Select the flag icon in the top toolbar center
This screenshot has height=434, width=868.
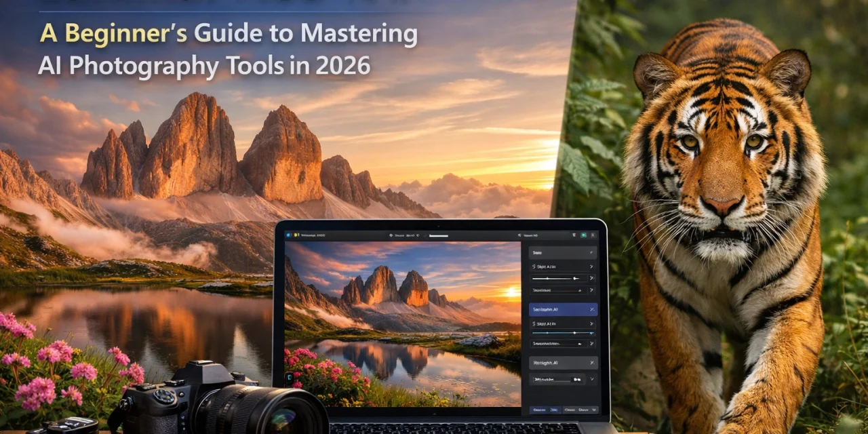click(x=418, y=235)
